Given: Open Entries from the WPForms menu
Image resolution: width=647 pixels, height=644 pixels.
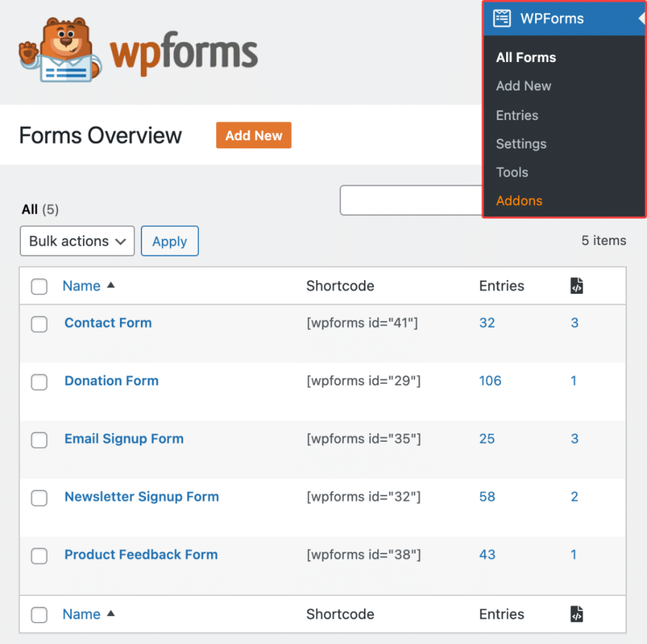Looking at the screenshot, I should pyautogui.click(x=517, y=115).
